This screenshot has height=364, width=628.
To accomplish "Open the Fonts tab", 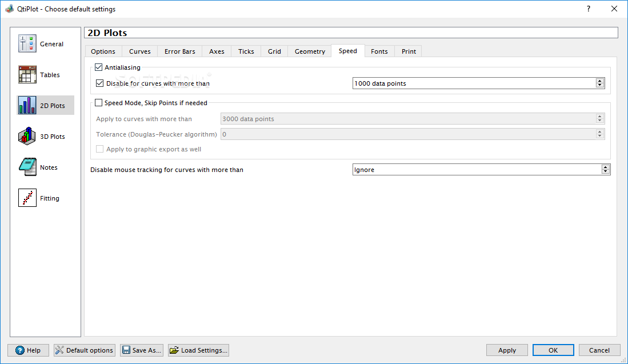I will pos(379,51).
